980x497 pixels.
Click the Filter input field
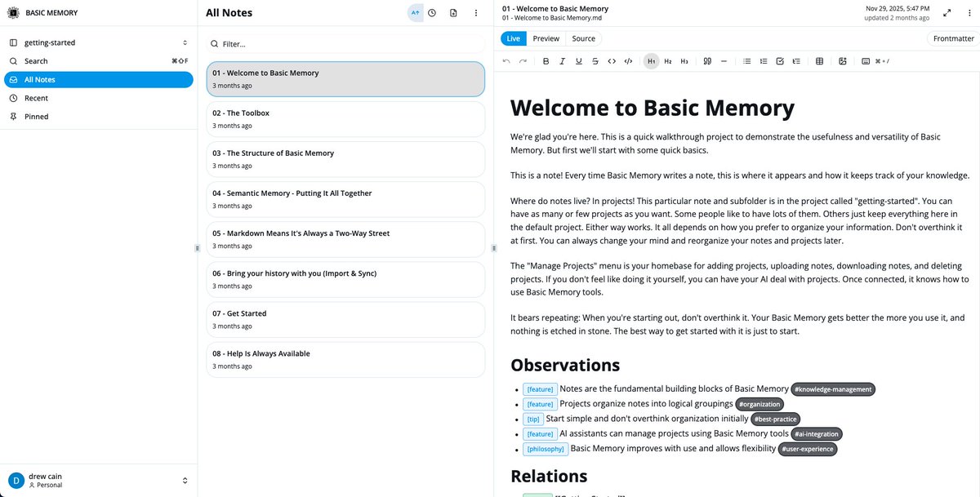tap(345, 44)
